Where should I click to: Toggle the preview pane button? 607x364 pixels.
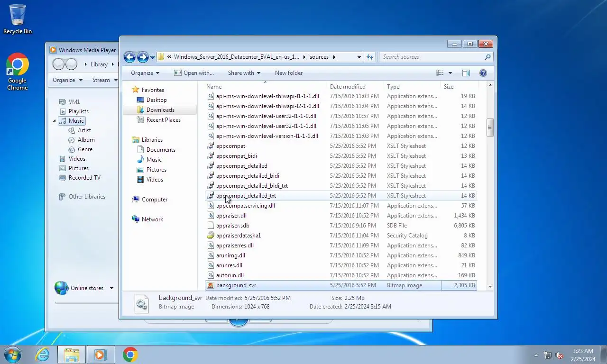pyautogui.click(x=466, y=73)
